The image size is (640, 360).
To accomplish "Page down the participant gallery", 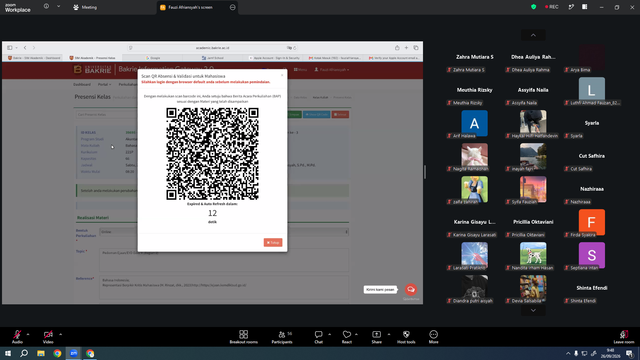I will pos(533,310).
